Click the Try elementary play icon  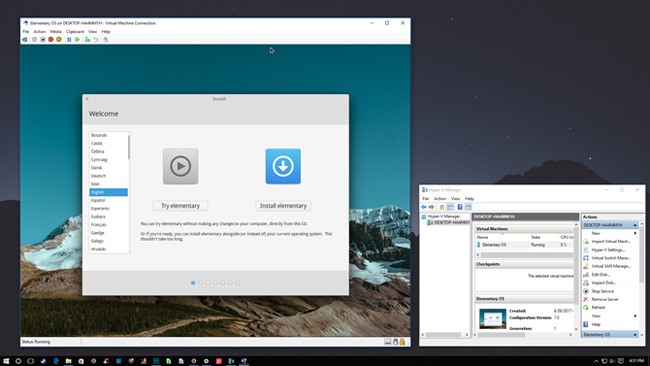point(180,166)
